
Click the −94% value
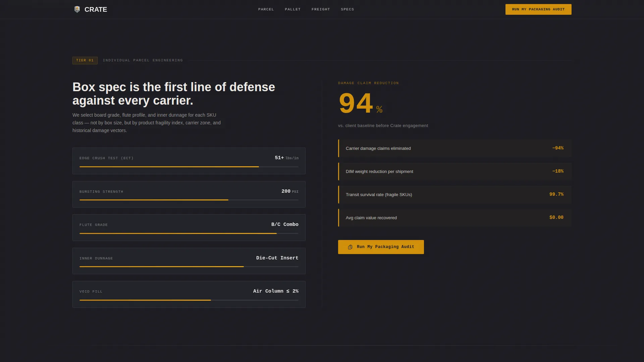click(x=558, y=148)
